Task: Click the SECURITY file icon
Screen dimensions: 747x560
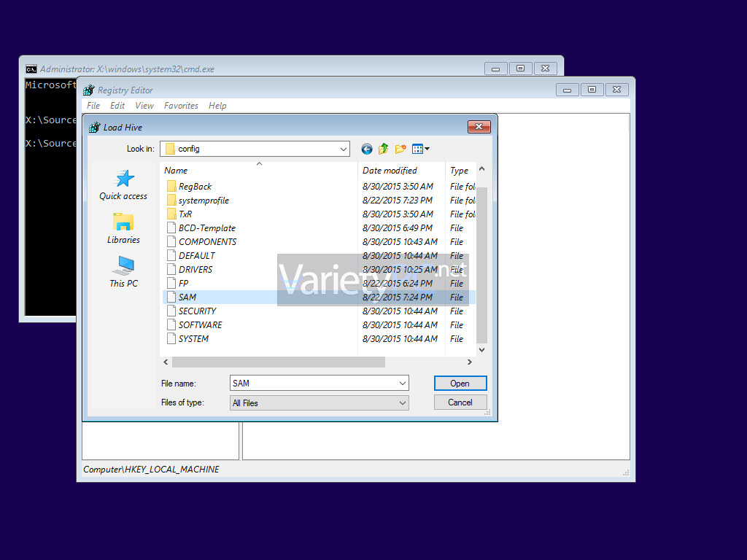Action: tap(171, 311)
